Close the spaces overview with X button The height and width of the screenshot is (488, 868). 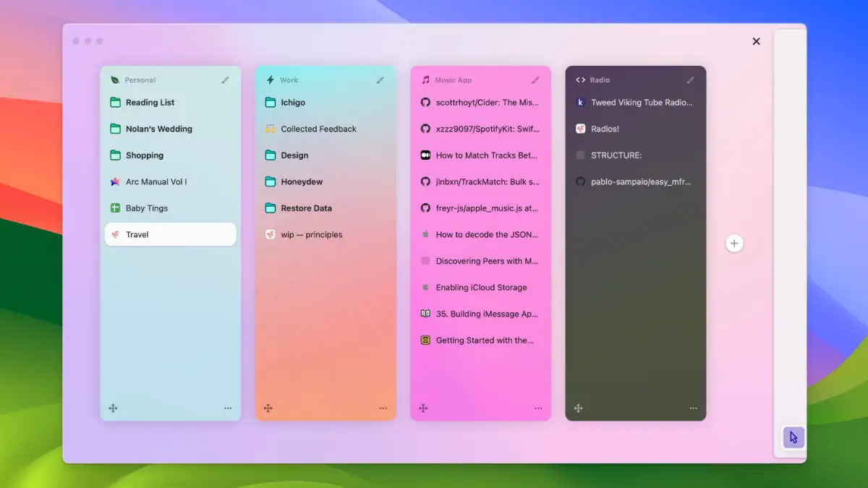(756, 41)
